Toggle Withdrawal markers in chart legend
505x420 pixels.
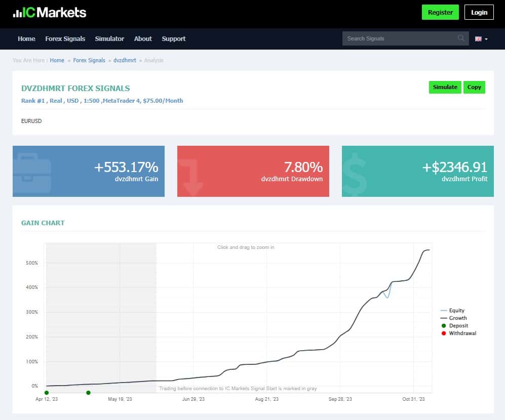(458, 333)
